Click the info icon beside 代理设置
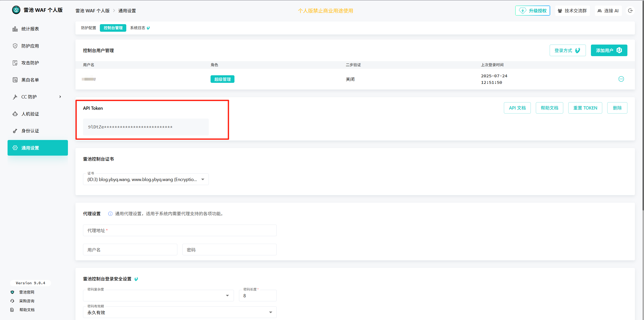This screenshot has width=644, height=320. [110, 214]
